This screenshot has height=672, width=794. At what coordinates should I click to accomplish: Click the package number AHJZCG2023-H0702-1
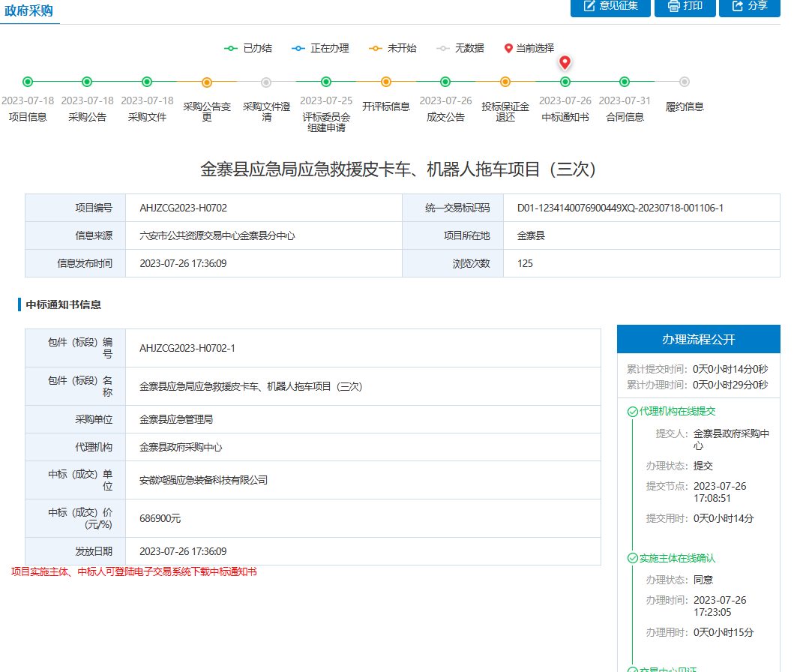[187, 349]
